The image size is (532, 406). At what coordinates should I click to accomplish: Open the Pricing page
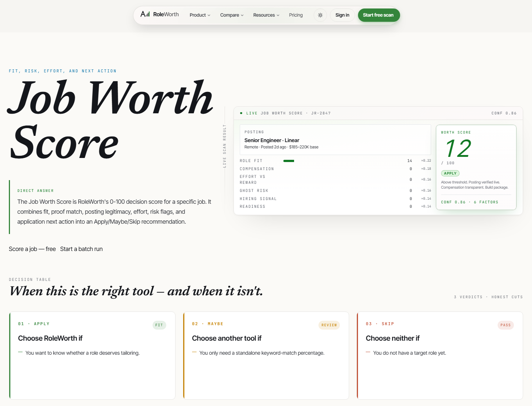[x=296, y=15]
